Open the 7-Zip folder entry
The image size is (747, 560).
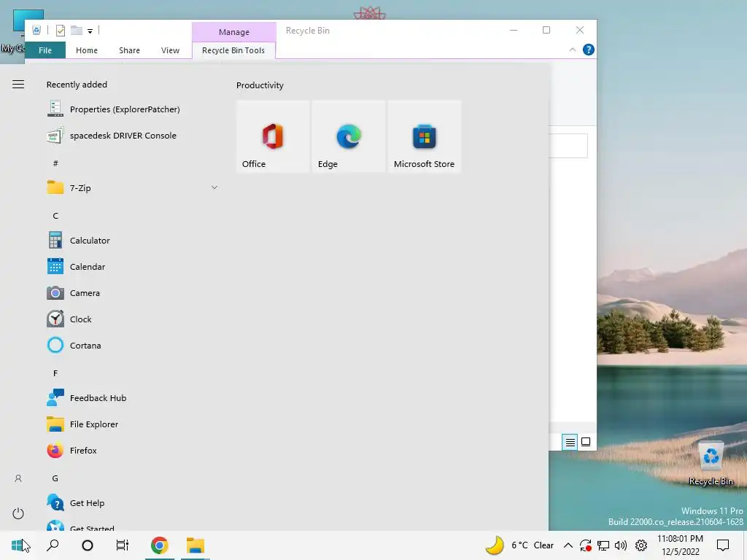pyautogui.click(x=132, y=187)
